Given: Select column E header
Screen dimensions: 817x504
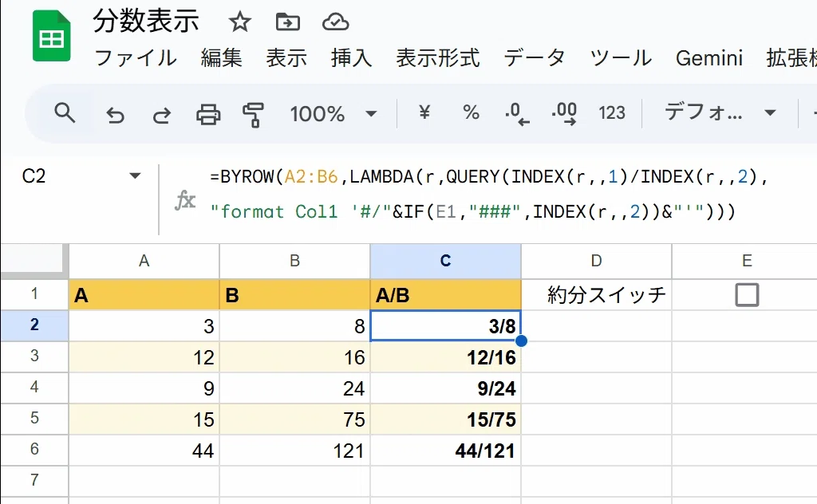Looking at the screenshot, I should [747, 261].
